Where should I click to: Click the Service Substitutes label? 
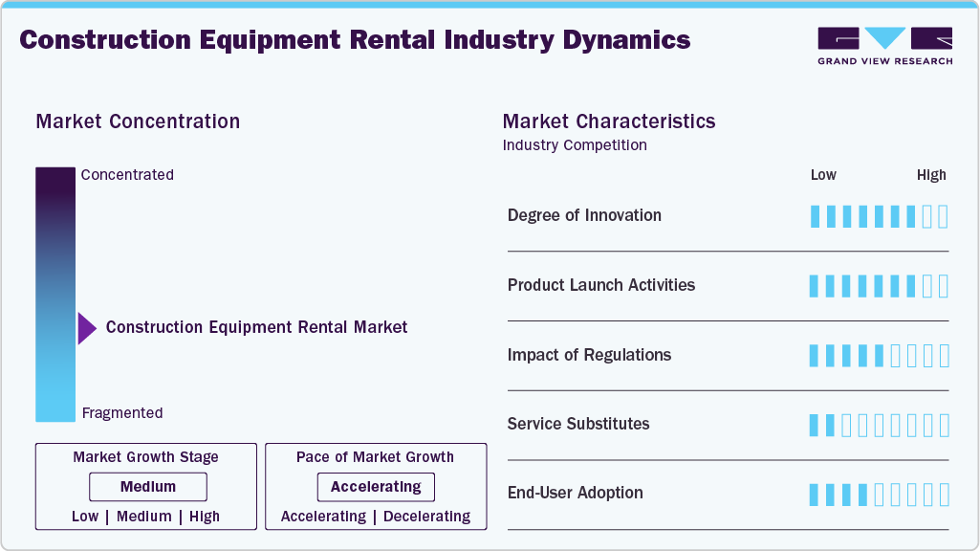[578, 424]
